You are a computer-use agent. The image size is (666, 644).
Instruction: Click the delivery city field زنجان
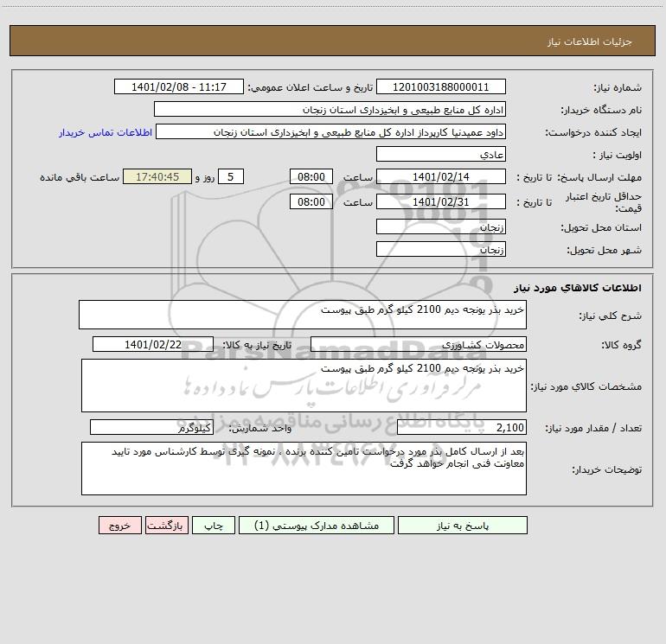coord(441,249)
